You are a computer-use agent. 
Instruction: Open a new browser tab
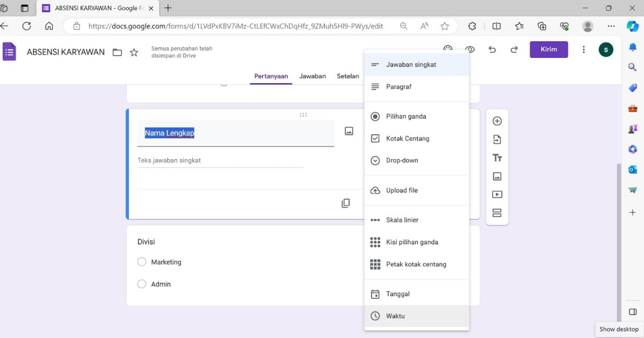[168, 8]
